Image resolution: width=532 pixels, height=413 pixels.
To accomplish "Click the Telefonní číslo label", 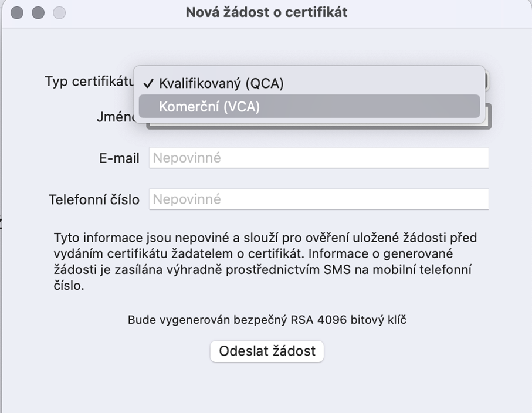I will coord(94,199).
